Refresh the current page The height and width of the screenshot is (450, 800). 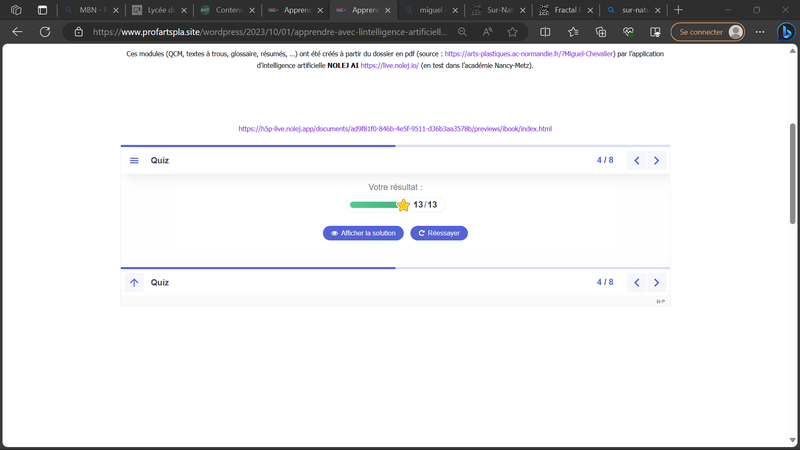pos(44,32)
